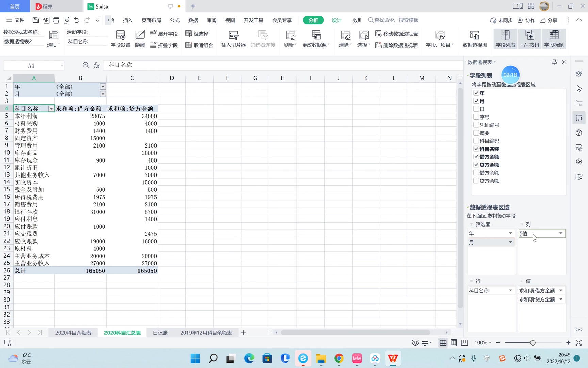The width and height of the screenshot is (588, 368).
Task: Check the 科目编码 field checkbox
Action: (476, 141)
